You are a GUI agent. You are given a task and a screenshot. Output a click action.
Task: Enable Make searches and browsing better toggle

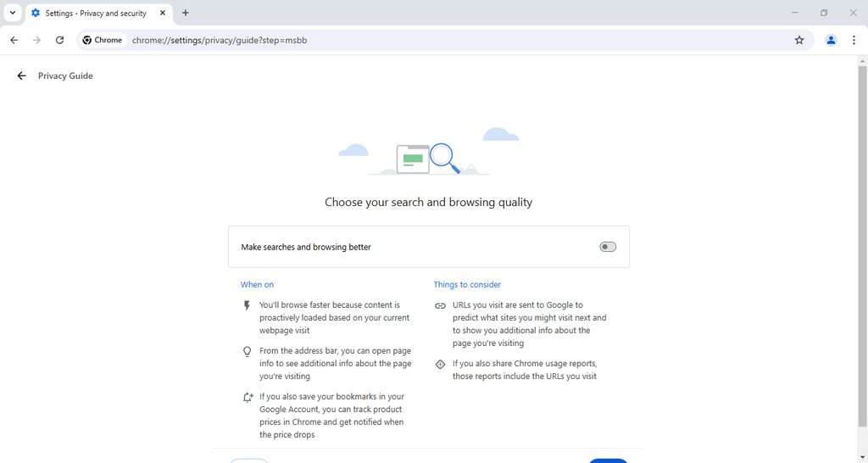point(608,247)
